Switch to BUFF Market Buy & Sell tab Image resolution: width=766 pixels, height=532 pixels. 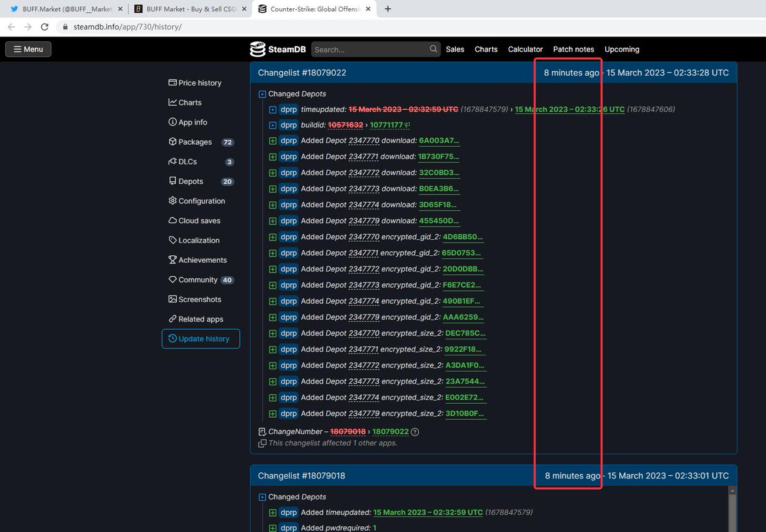click(190, 9)
